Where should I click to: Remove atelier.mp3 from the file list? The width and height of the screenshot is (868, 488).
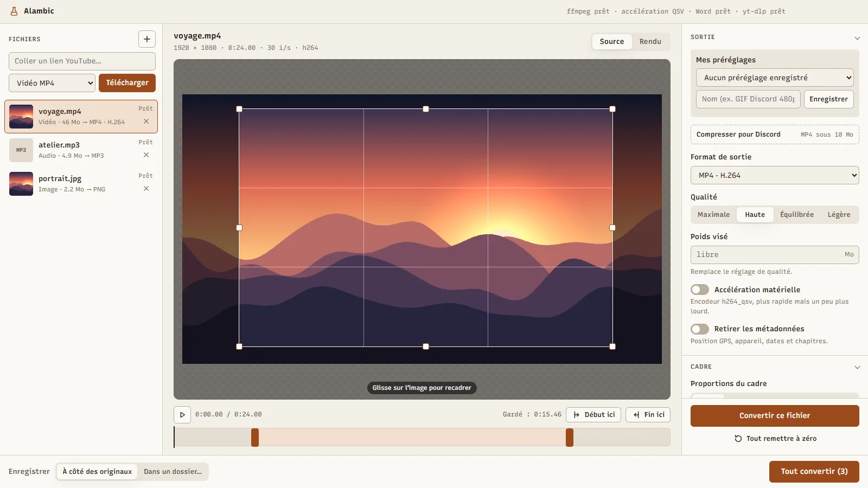pos(146,155)
